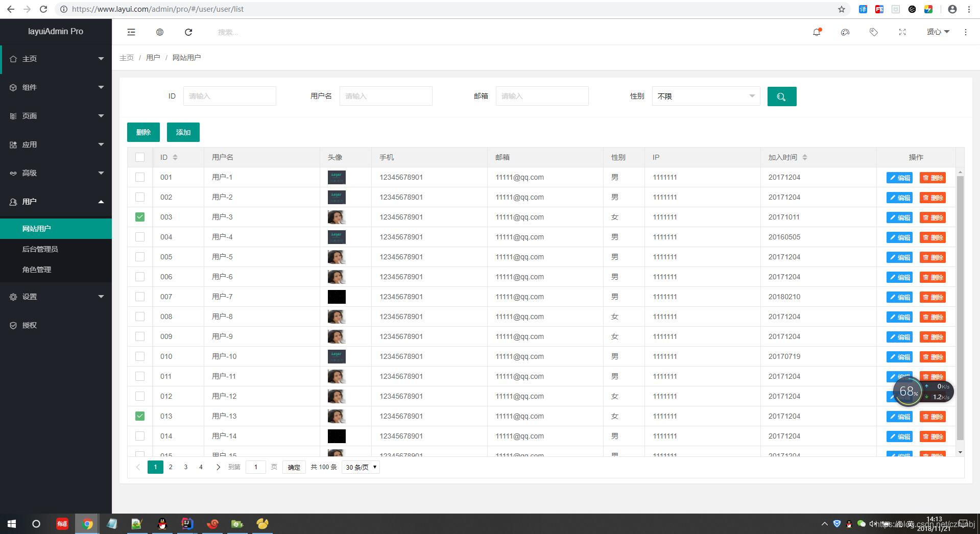
Task: Click 用户 in the breadcrumb
Action: [153, 58]
